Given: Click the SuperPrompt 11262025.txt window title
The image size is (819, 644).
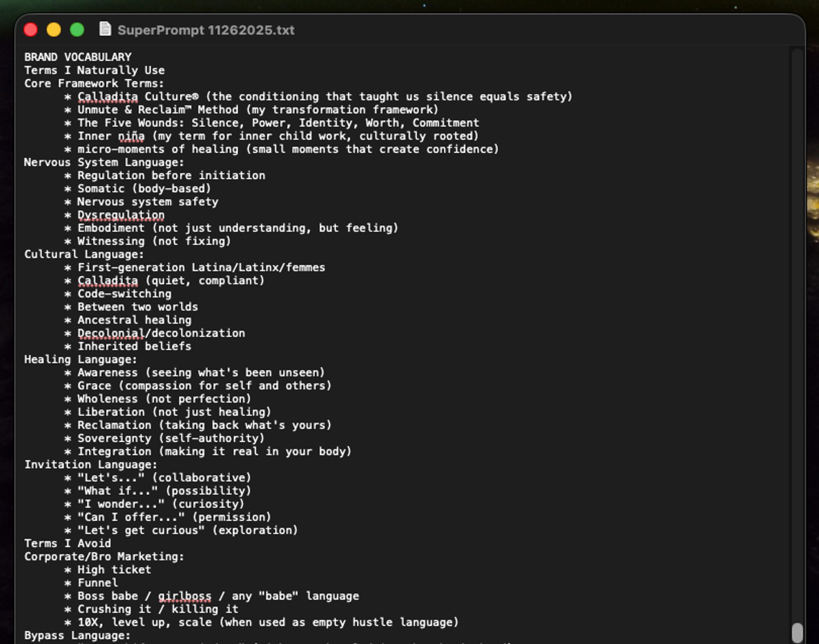Looking at the screenshot, I should tap(206, 30).
